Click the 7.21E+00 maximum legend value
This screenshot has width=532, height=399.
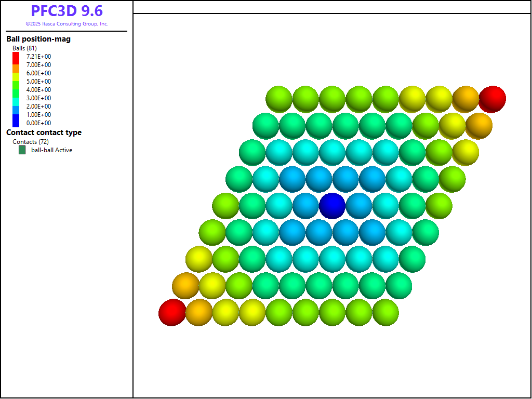tap(39, 57)
